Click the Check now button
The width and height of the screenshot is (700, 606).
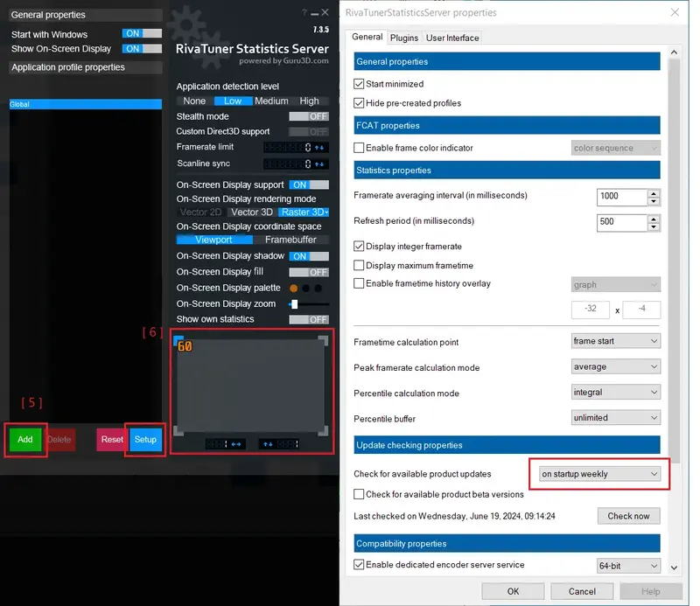coord(628,516)
